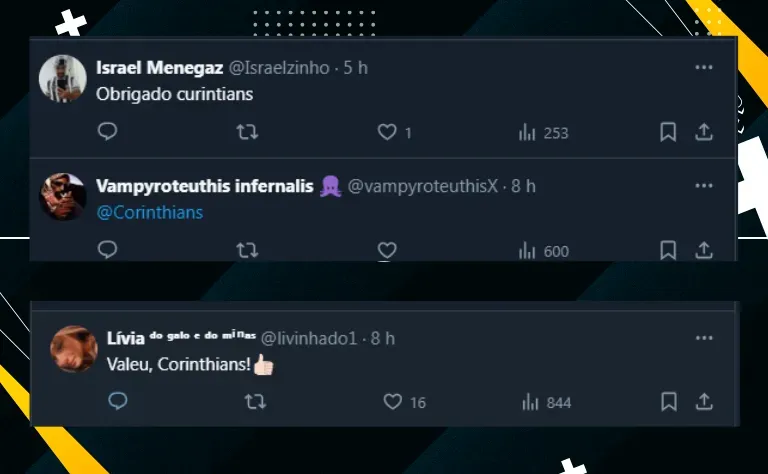768x474 pixels.
Task: Reply to Israel Menegaz's tweet
Action: 107,131
